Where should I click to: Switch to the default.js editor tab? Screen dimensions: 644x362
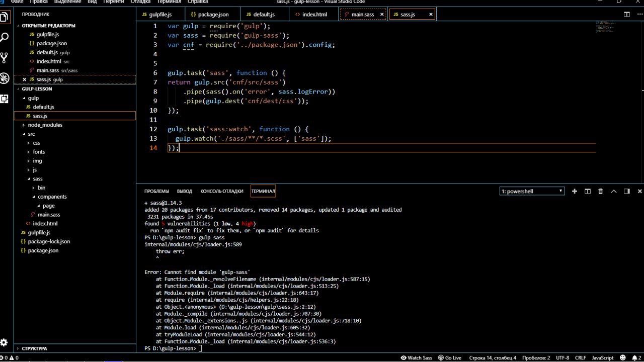[x=264, y=15]
